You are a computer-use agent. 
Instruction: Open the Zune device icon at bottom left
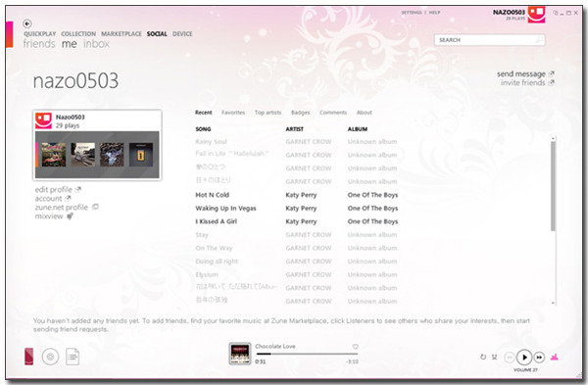pos(28,357)
